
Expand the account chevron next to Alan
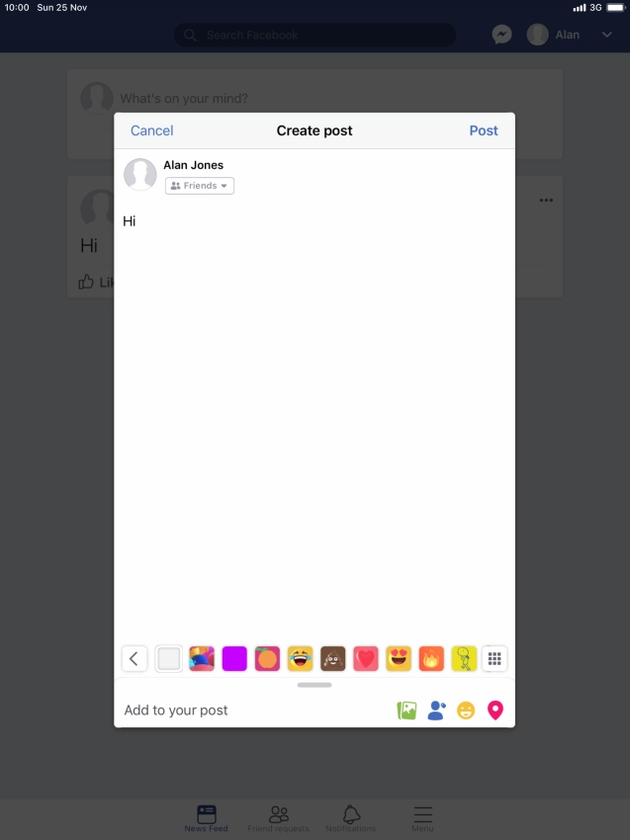coord(606,35)
